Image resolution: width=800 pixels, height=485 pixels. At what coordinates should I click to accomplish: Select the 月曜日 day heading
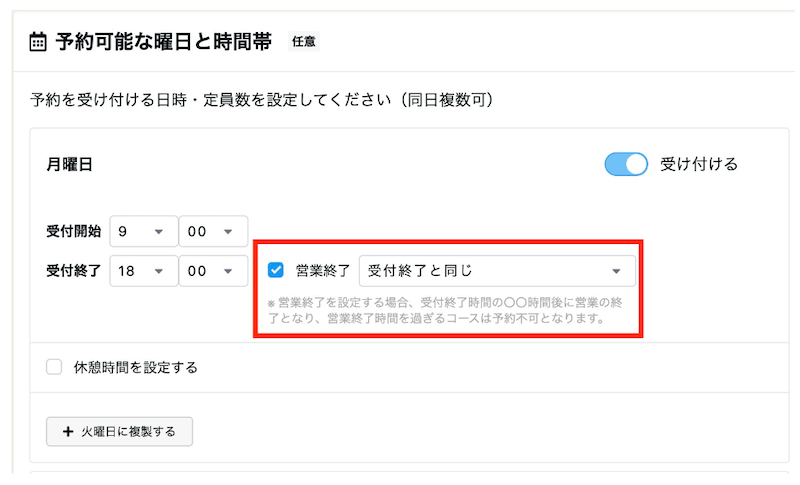[x=69, y=165]
